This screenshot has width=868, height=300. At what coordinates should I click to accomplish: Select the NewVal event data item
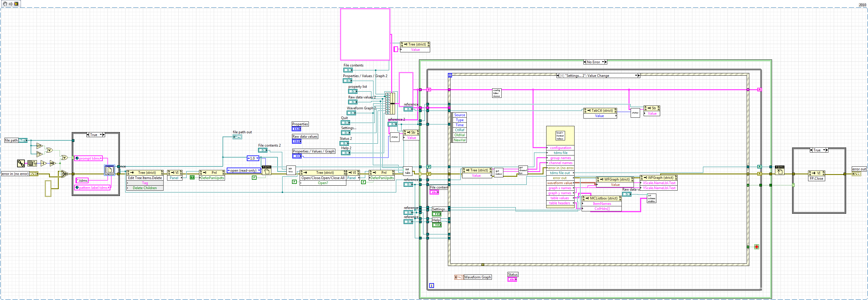(460, 140)
